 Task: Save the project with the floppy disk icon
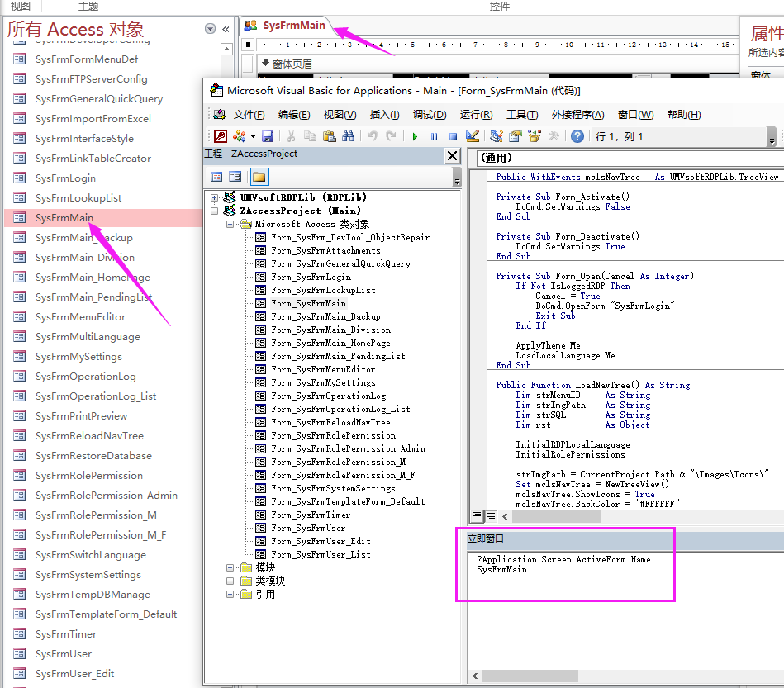pos(268,136)
